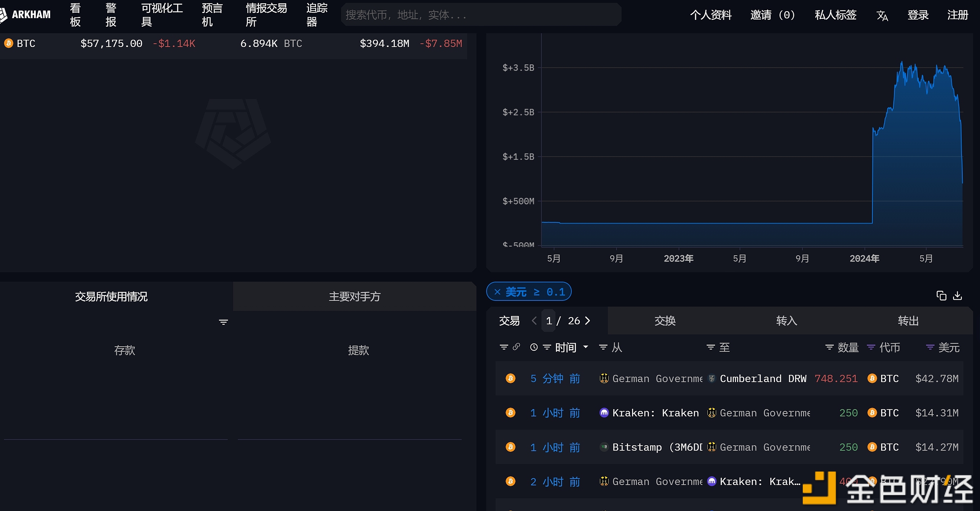The image size is (980, 511).
Task: Click the Arkham logo
Action: 25,14
